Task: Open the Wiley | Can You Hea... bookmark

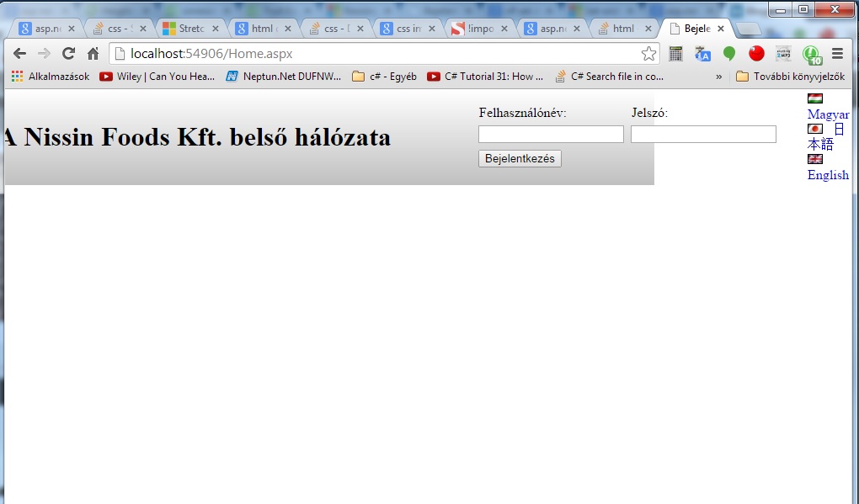Action: 157,77
